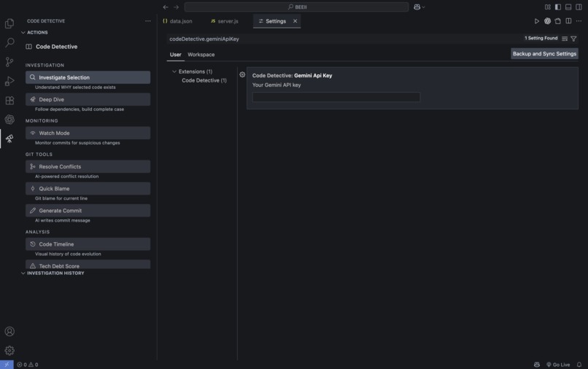Screen dimensions: 588x369
Task: Click Backup and Sync Settings button
Action: pos(544,54)
